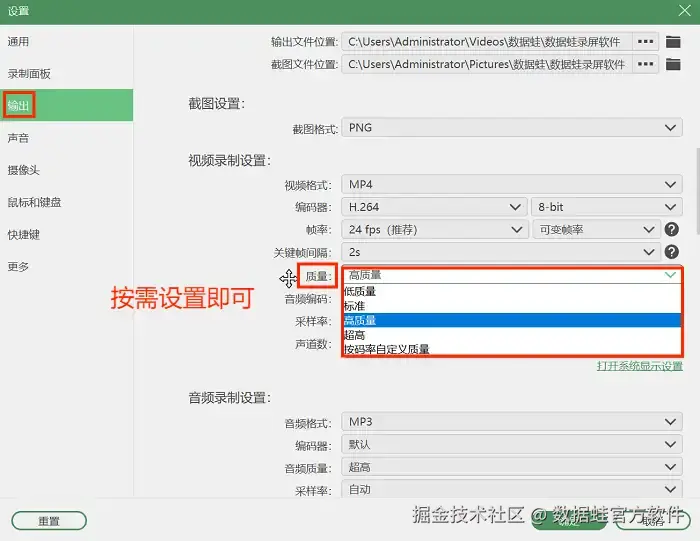Click the settings panel vertical scrollbar
Image resolution: width=700 pixels, height=541 pixels.
pyautogui.click(x=697, y=191)
